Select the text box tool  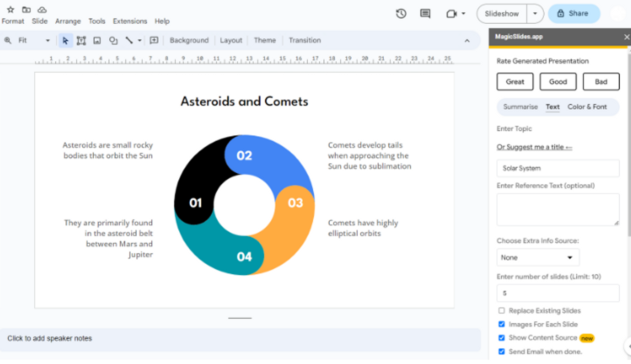click(x=81, y=40)
